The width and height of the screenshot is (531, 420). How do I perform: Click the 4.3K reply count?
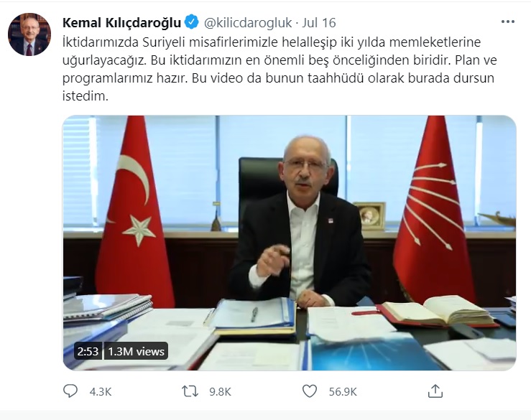(x=101, y=392)
